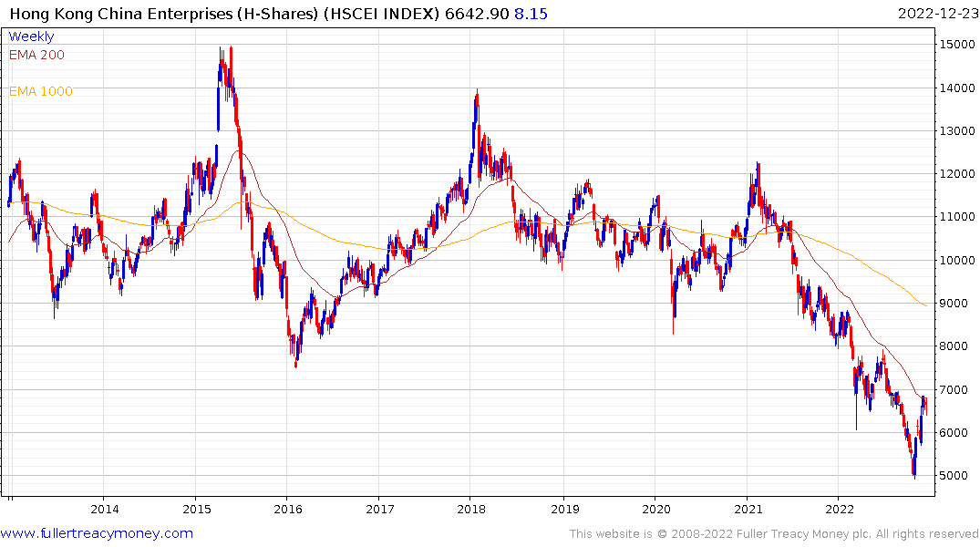Click the 11000 price axis label
The height and width of the screenshot is (547, 980).
coord(957,217)
